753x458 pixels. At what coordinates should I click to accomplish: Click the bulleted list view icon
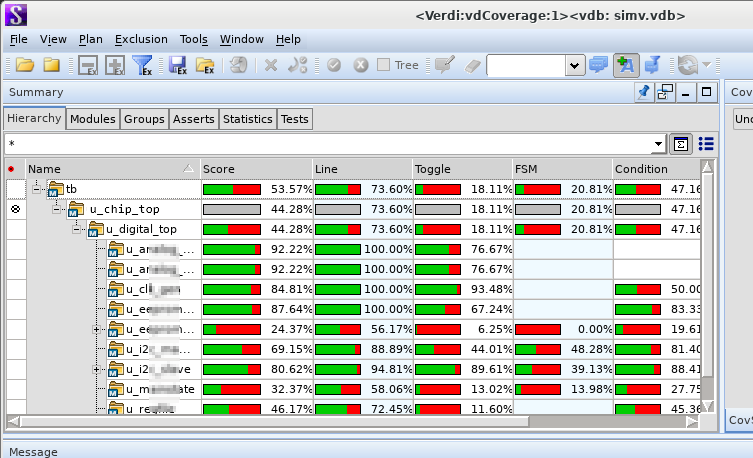tap(706, 144)
